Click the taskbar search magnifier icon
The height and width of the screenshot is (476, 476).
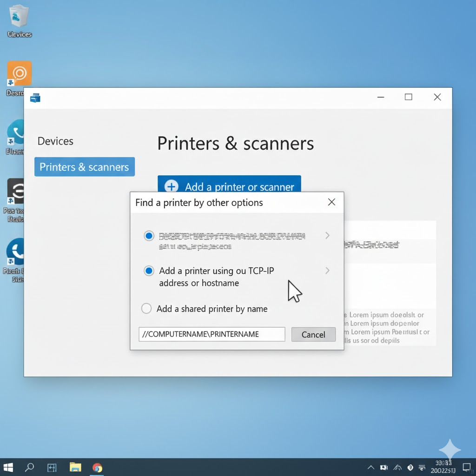(x=29, y=467)
